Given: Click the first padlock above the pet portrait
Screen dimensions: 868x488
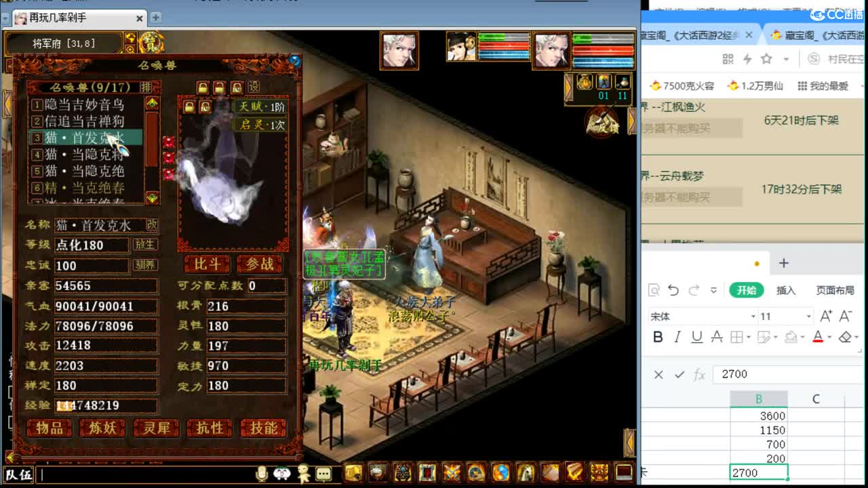Looking at the screenshot, I should (202, 87).
